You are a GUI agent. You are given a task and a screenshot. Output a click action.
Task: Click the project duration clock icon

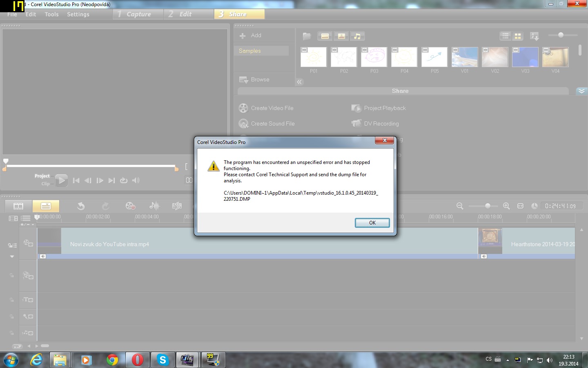[x=534, y=206]
